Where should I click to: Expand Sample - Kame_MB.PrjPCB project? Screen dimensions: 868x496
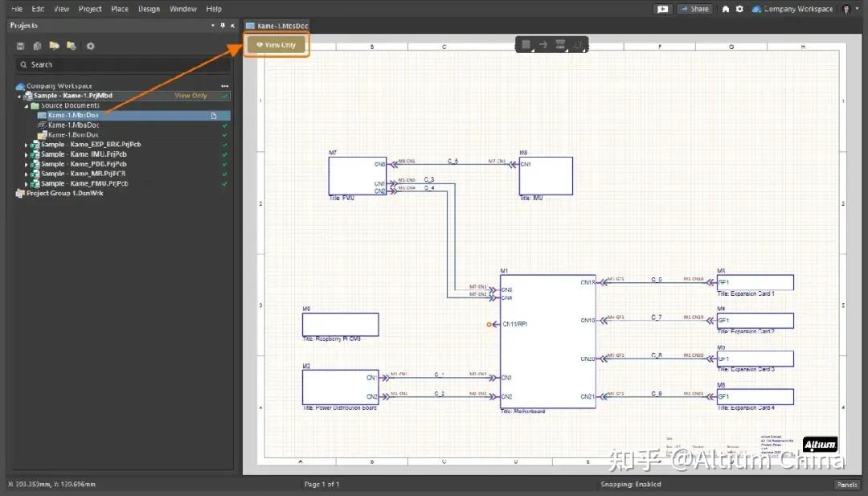[x=26, y=174]
